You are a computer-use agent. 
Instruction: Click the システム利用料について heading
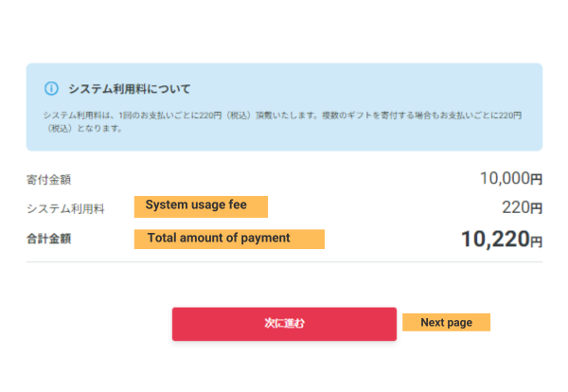(x=129, y=89)
